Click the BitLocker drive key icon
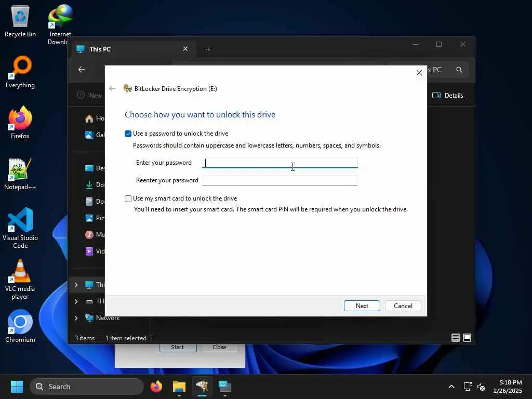 pyautogui.click(x=128, y=88)
